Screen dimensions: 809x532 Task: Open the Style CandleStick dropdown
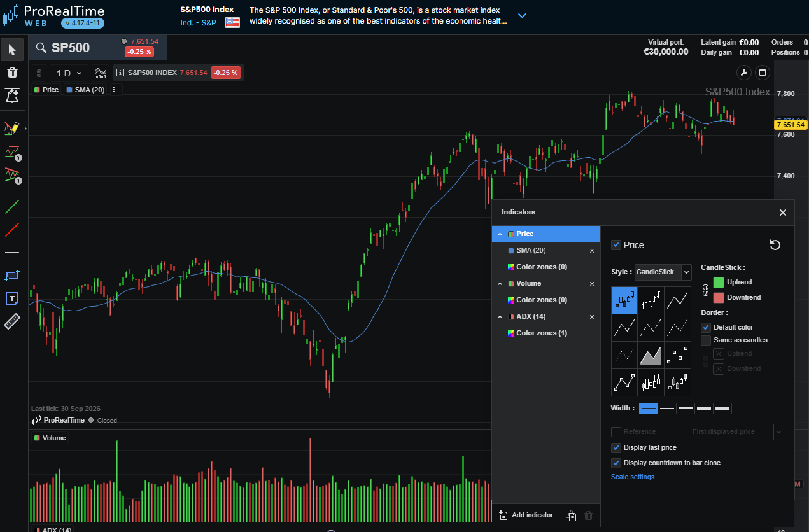663,272
